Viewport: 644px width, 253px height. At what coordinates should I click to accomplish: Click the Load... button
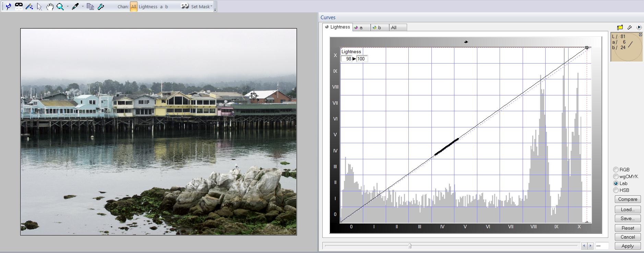point(628,209)
